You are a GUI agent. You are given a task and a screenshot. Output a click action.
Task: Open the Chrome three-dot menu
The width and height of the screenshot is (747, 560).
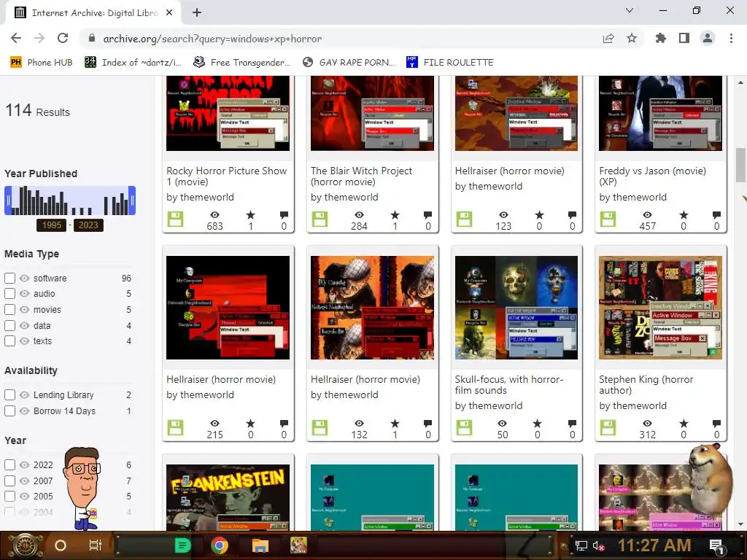click(731, 38)
